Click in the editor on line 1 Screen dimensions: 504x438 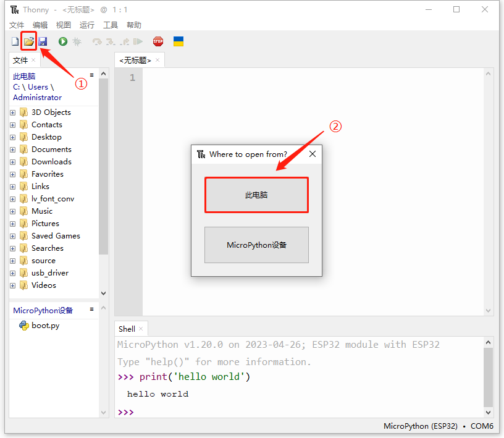pos(313,77)
